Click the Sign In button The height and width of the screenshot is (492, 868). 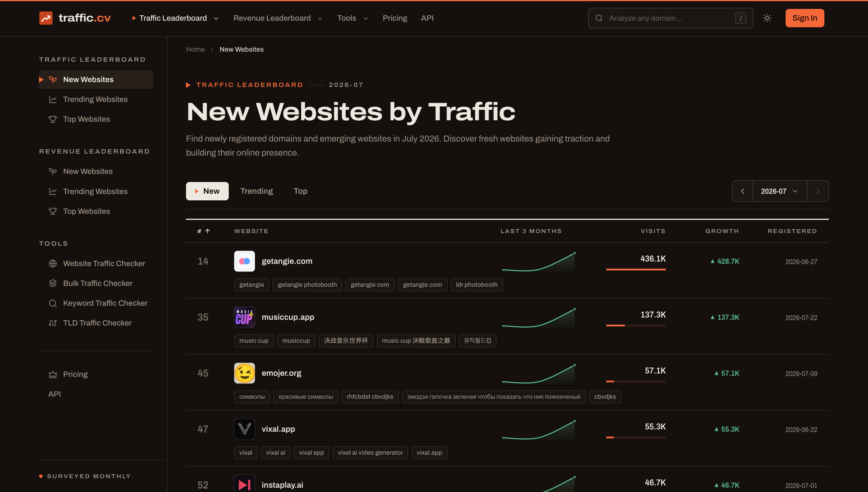click(x=805, y=18)
